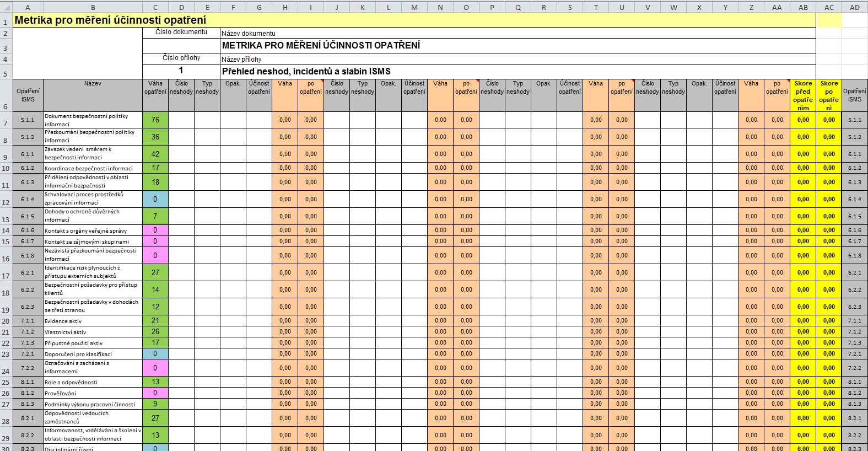Click 'Evidence aktiv' cell
The width and height of the screenshot is (868, 451).
pyautogui.click(x=93, y=321)
